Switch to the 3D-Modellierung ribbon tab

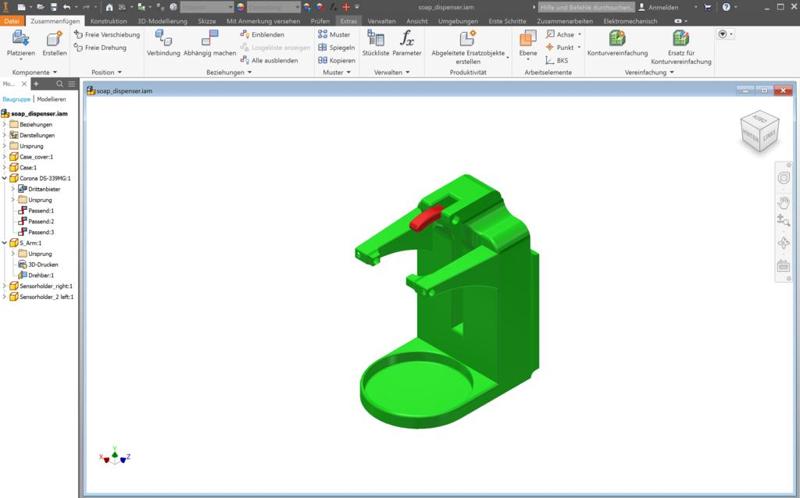tap(163, 21)
